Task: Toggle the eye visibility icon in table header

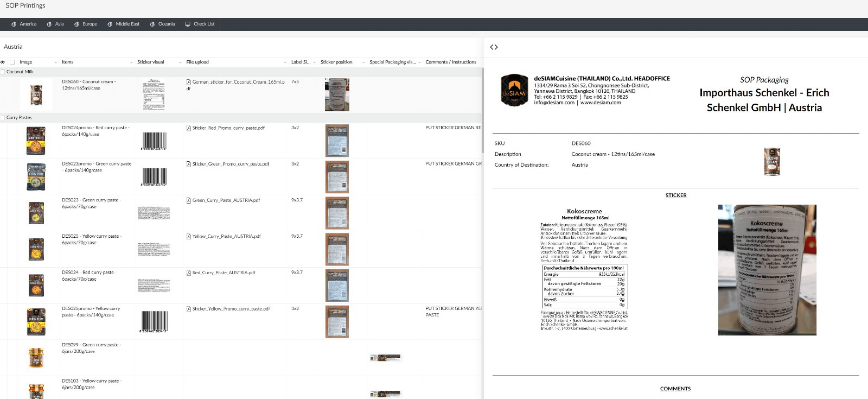Action: coord(3,62)
